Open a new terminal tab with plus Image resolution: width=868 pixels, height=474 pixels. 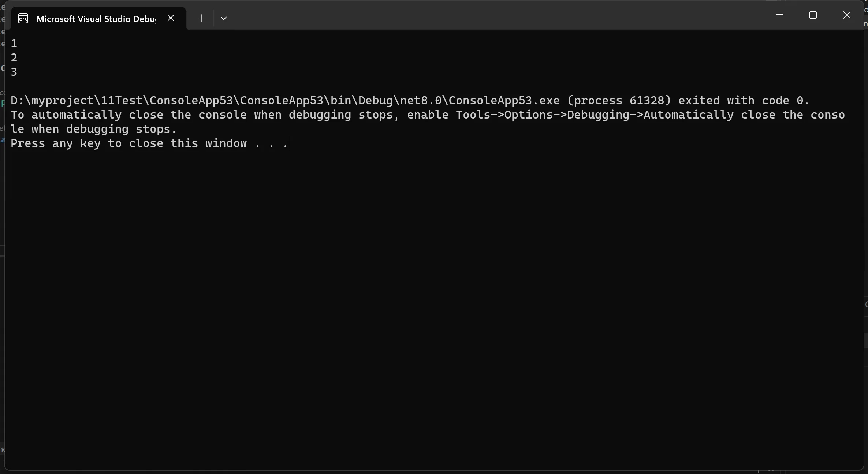(201, 18)
